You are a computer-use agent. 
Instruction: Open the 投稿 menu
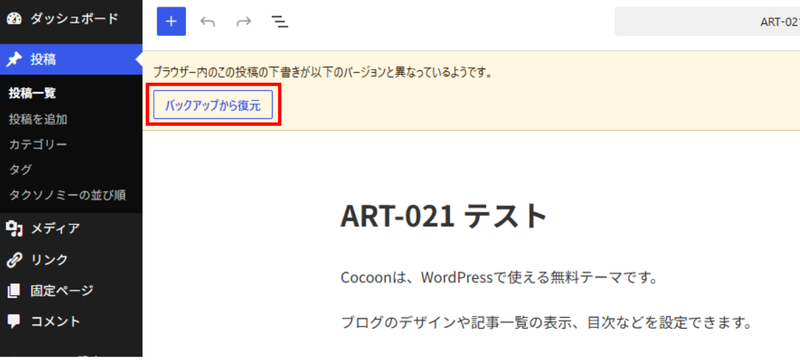[x=71, y=60]
